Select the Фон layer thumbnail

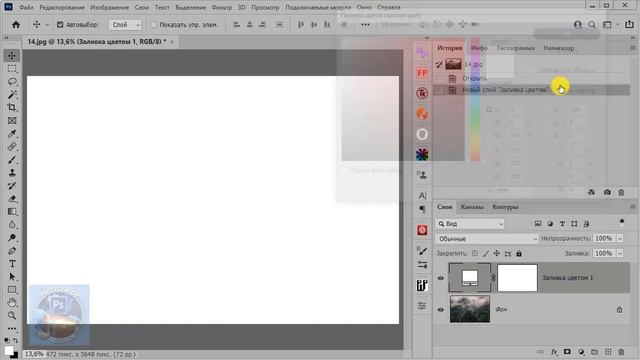point(470,309)
